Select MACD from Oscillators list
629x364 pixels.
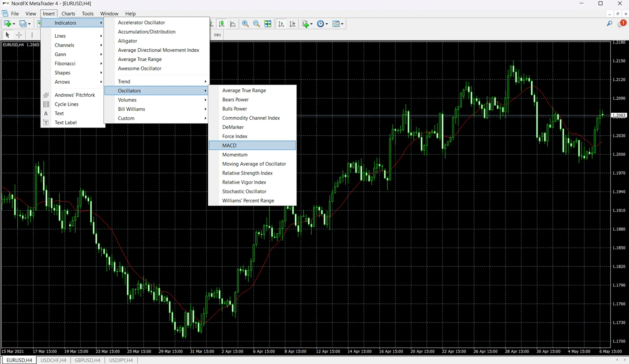point(252,146)
